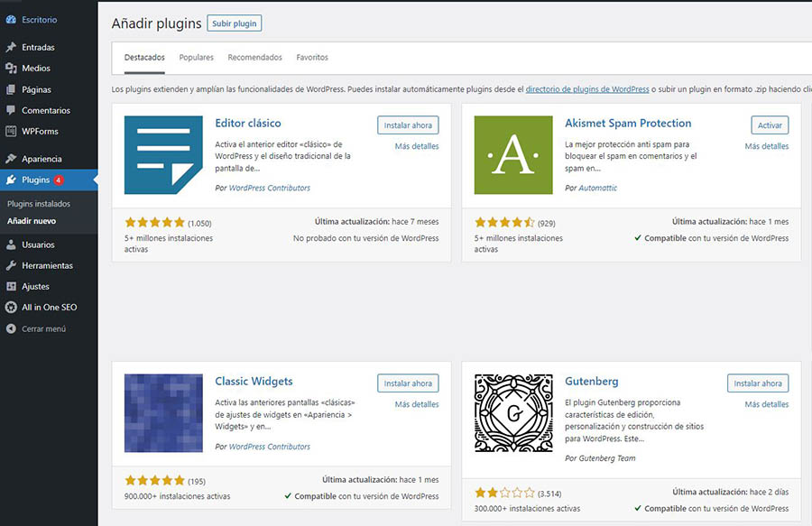Follow the directorio de plugins de WordPress link
This screenshot has width=812, height=526.
click(586, 89)
